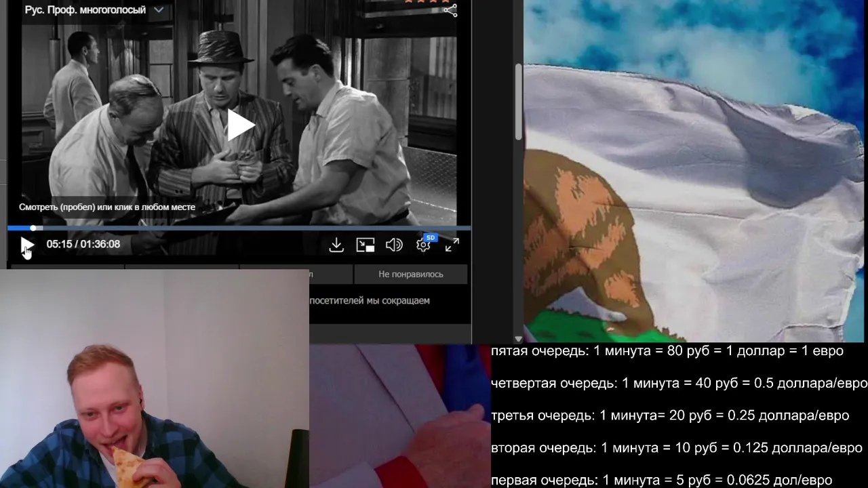
Task: Open the download icon in player controls
Action: (336, 245)
